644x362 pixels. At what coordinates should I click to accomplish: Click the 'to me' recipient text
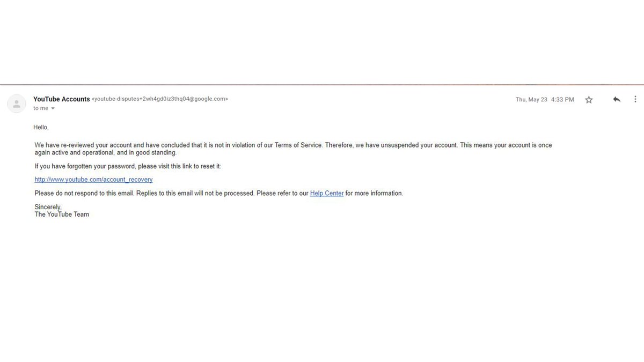[x=41, y=108]
